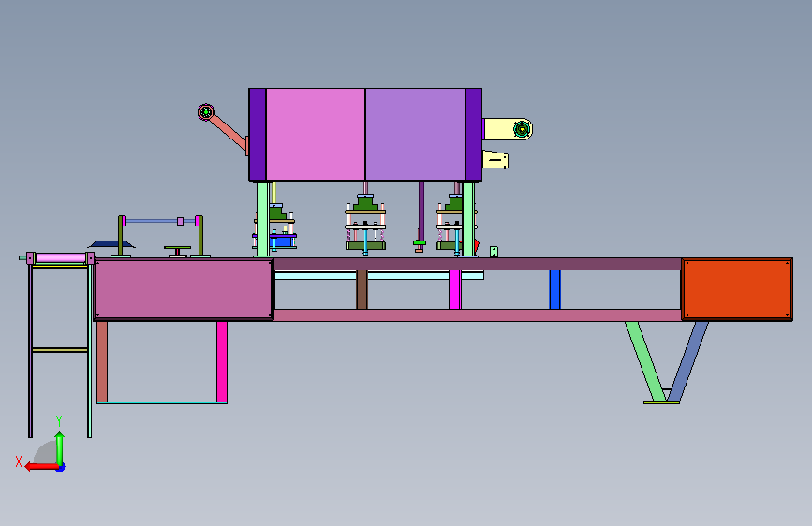Select the blue die block beside the left column

click(x=282, y=241)
